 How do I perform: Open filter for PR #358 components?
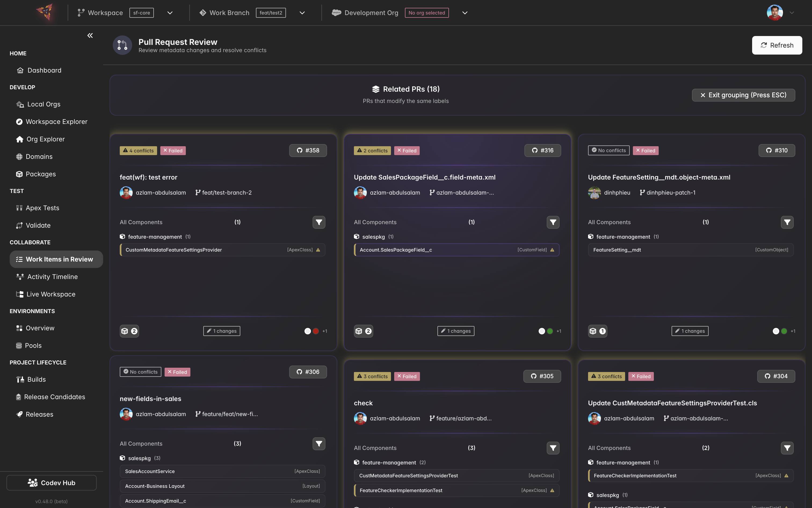(319, 222)
